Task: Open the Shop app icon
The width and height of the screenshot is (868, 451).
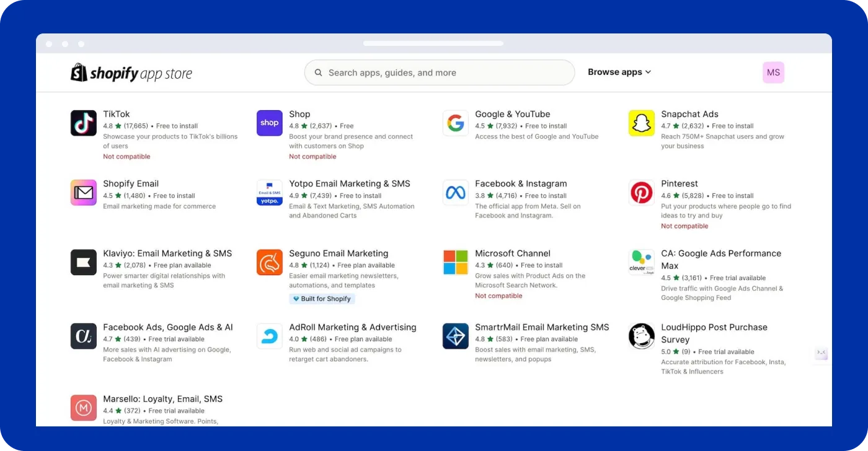Action: click(x=269, y=123)
